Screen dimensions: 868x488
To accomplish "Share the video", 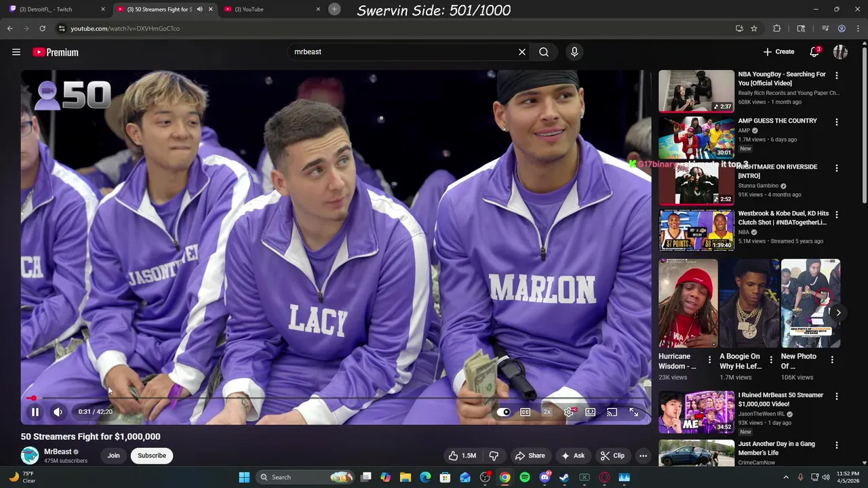I will 530,455.
